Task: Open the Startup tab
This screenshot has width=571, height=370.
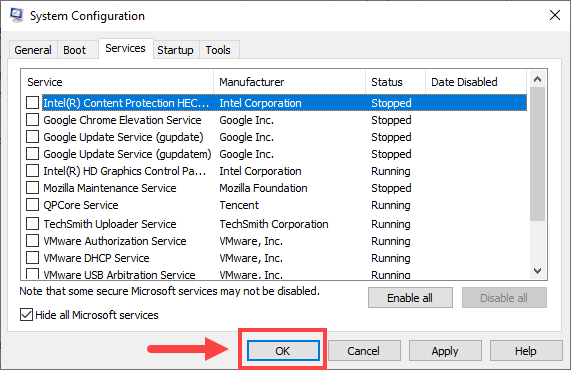Action: coord(175,50)
